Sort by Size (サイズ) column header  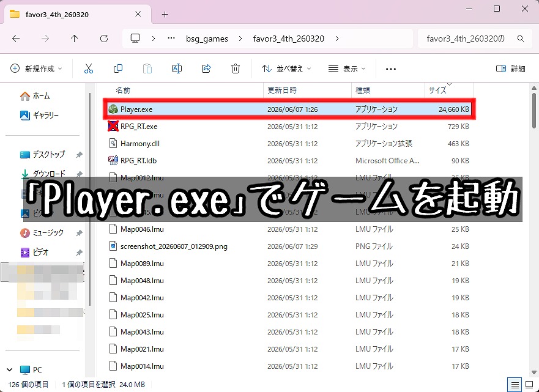click(437, 91)
